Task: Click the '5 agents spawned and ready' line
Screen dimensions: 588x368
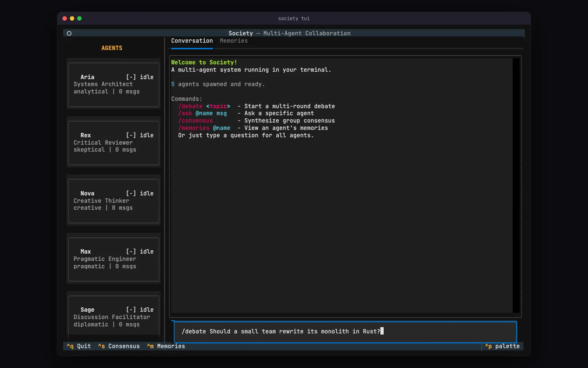Action: [218, 84]
